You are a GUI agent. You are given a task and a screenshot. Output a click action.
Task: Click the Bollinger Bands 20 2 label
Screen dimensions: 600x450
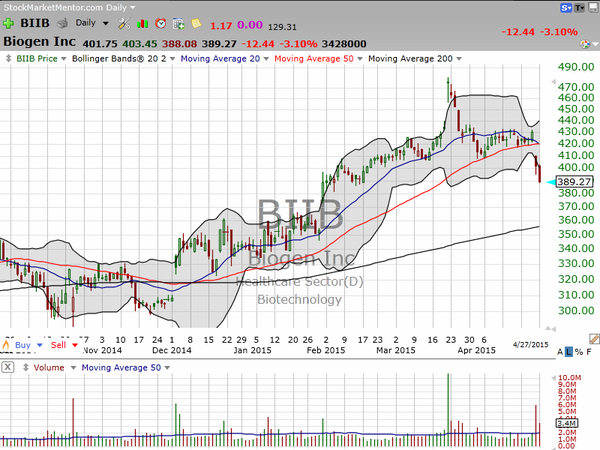coord(119,59)
